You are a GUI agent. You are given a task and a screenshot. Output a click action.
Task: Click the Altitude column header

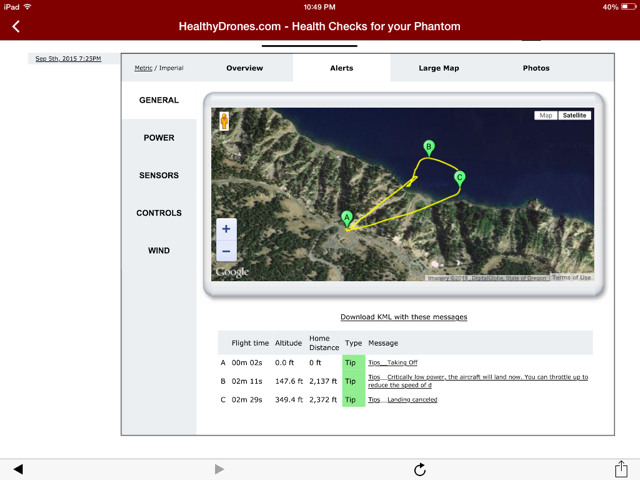click(288, 343)
